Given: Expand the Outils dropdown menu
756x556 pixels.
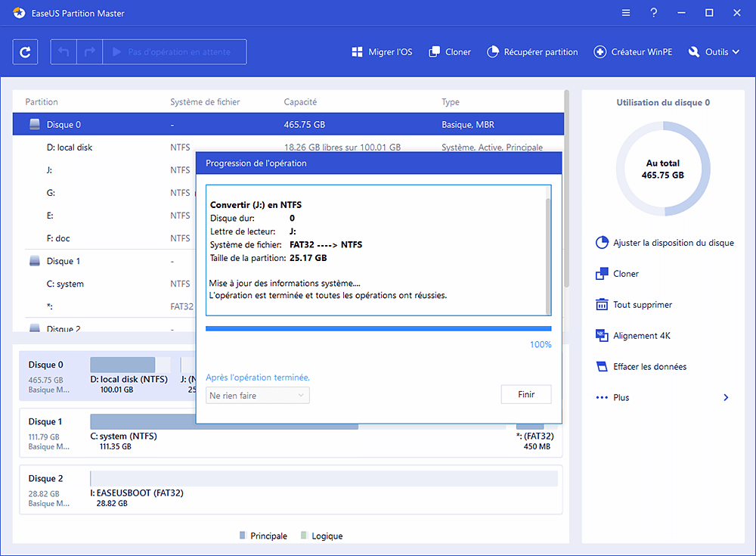Looking at the screenshot, I should [x=714, y=52].
